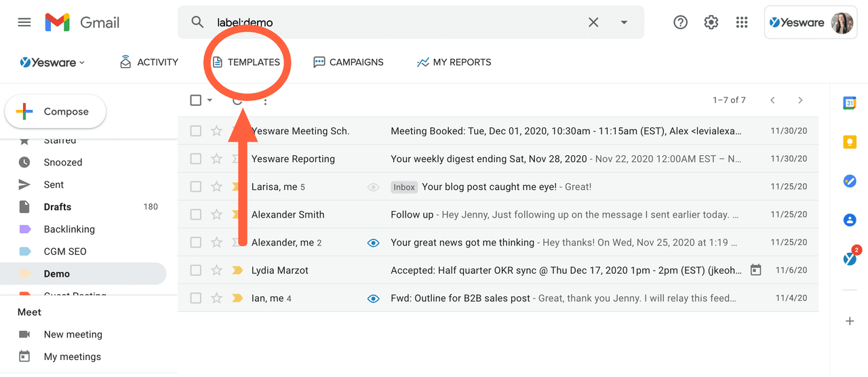Open Google apps grid launcher

tap(742, 22)
